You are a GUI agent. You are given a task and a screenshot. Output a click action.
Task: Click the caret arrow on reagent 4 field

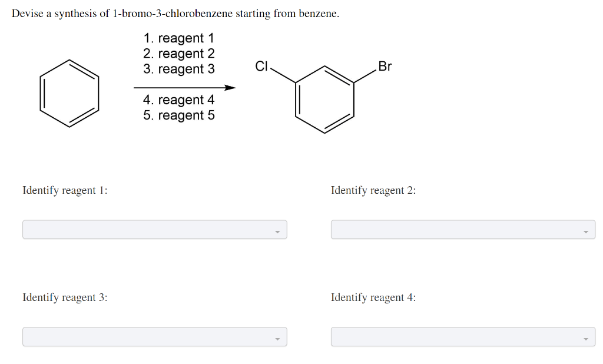[586, 339]
